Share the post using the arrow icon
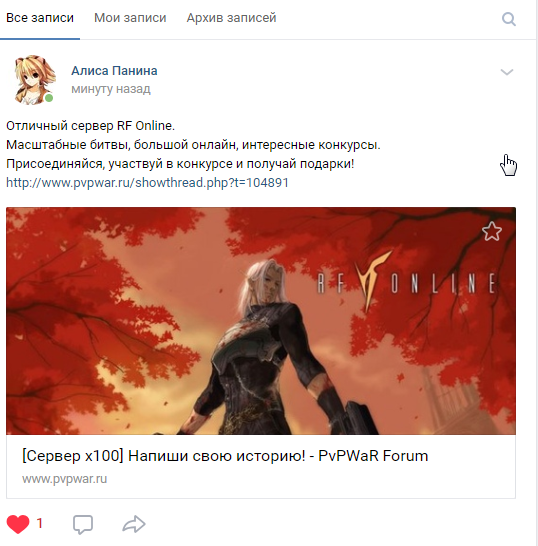538x546 pixels. 134,524
